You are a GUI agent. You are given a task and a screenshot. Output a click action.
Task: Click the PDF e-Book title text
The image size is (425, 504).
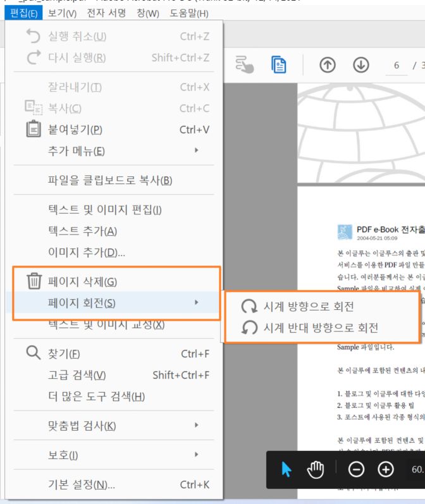pos(391,230)
